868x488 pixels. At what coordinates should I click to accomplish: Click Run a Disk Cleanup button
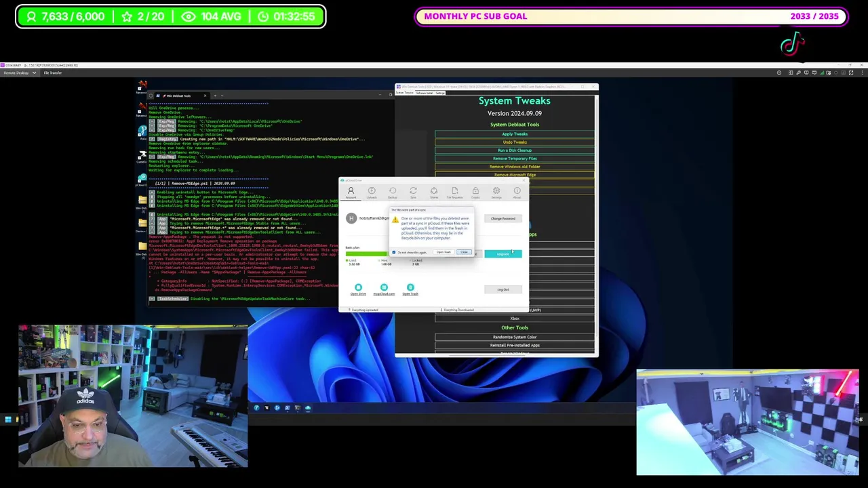(515, 150)
